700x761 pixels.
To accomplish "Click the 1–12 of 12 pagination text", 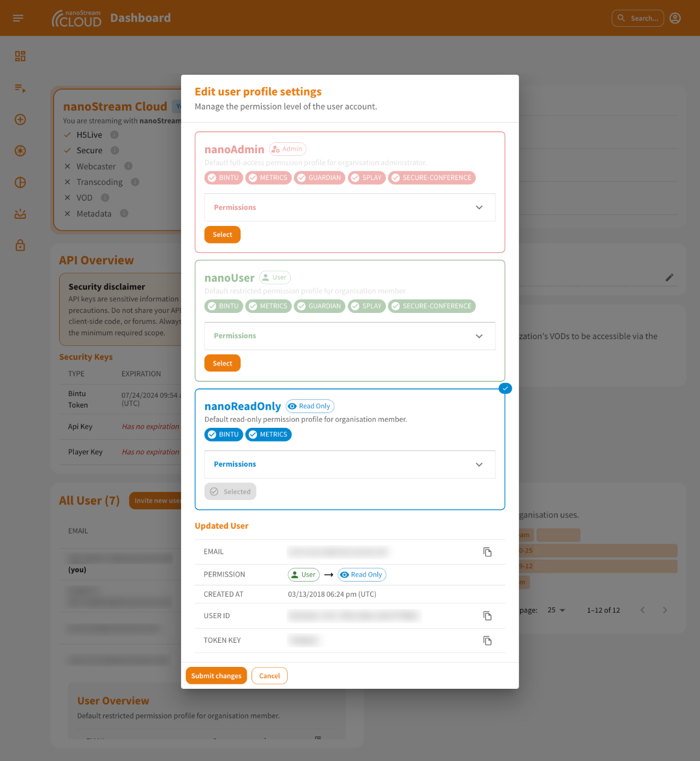I will tap(603, 610).
